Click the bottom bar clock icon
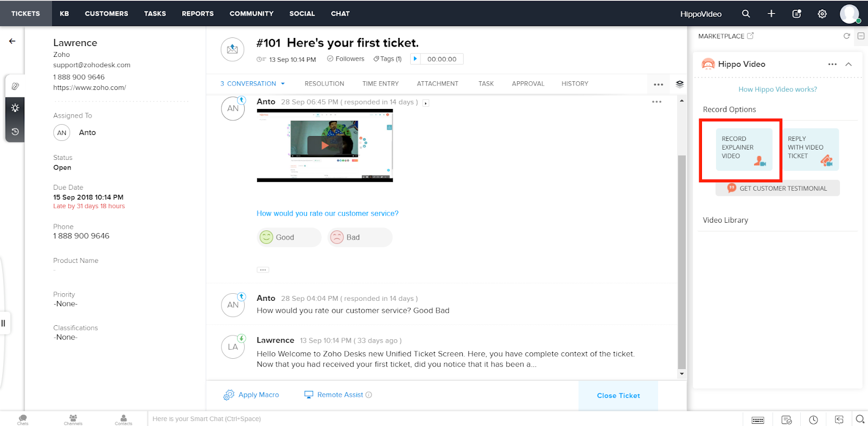Image resolution: width=868 pixels, height=426 pixels. tap(813, 419)
